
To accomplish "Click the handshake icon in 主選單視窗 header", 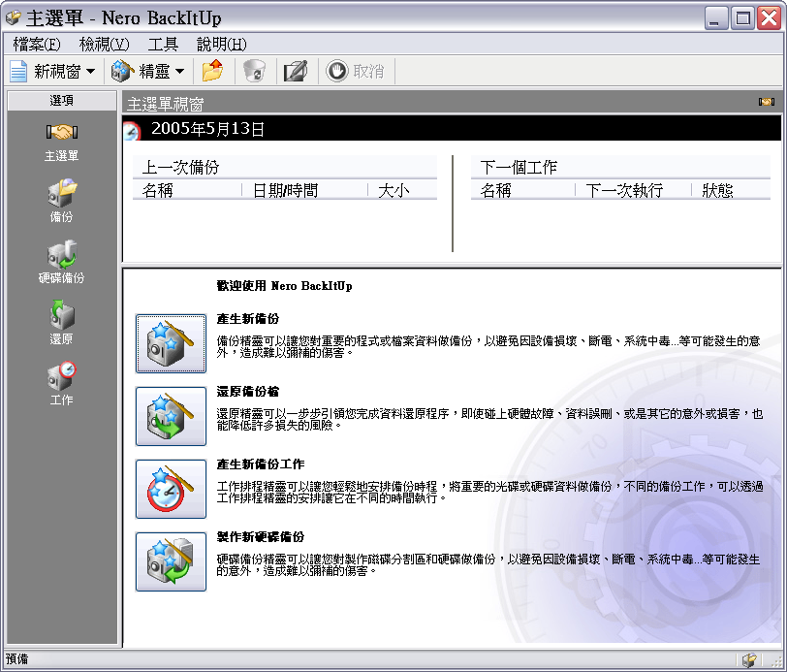I will tap(767, 102).
